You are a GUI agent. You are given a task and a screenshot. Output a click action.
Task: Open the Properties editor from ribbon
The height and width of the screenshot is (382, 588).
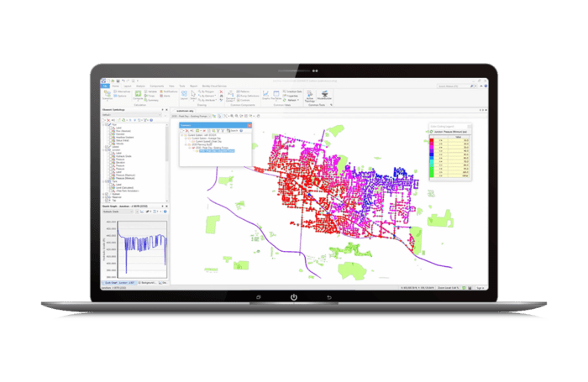(291, 96)
